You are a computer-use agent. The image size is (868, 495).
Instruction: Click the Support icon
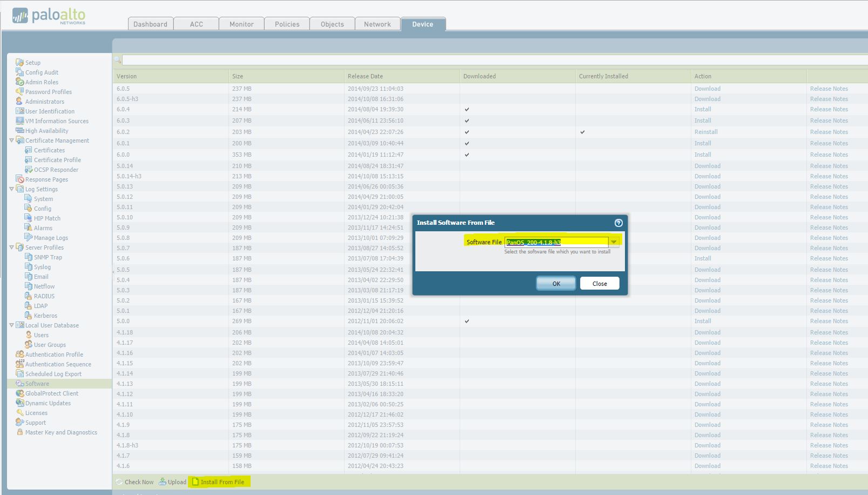19,423
